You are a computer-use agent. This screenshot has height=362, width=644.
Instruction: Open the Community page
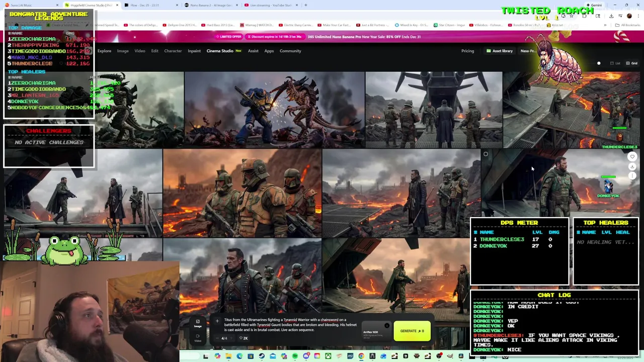tap(290, 51)
